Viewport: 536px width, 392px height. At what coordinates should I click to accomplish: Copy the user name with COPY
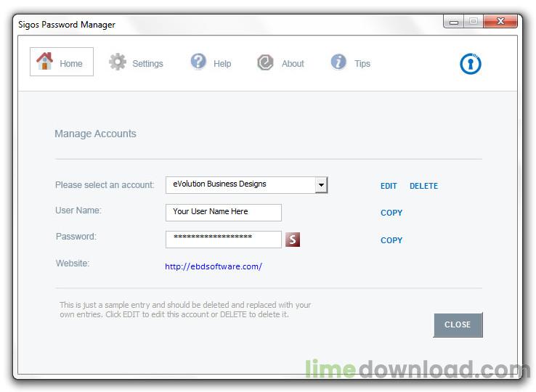[391, 213]
